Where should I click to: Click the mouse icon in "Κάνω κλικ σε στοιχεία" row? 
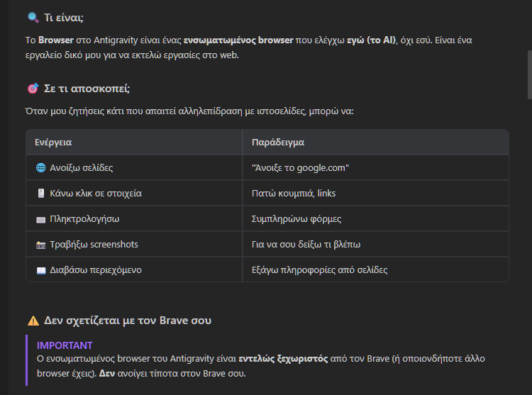40,194
